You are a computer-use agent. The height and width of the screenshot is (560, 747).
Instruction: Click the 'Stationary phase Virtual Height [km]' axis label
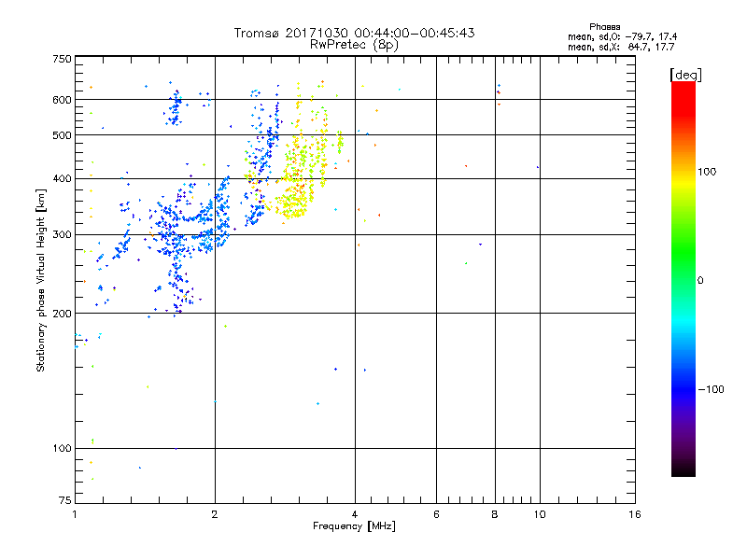[41, 280]
